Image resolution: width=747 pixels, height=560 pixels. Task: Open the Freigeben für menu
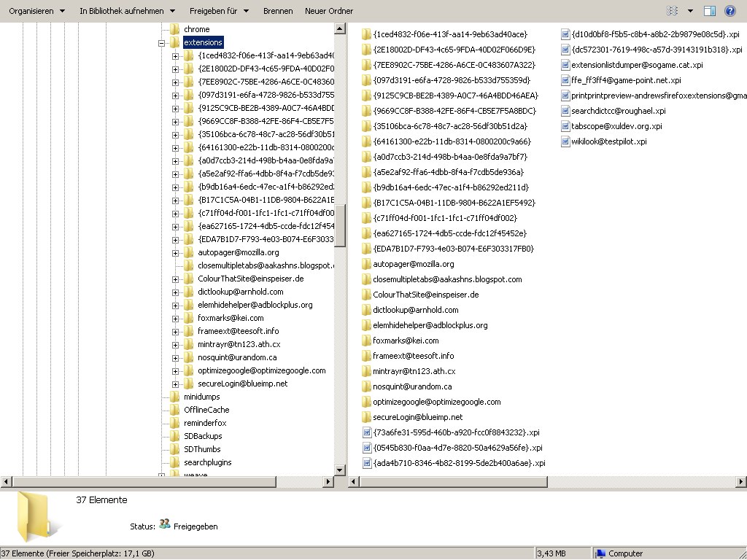(x=219, y=11)
